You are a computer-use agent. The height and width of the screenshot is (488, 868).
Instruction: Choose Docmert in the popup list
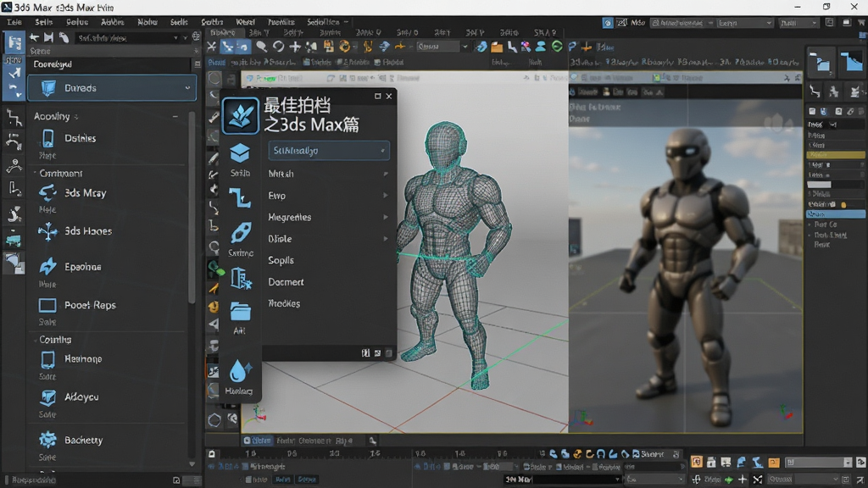(286, 281)
